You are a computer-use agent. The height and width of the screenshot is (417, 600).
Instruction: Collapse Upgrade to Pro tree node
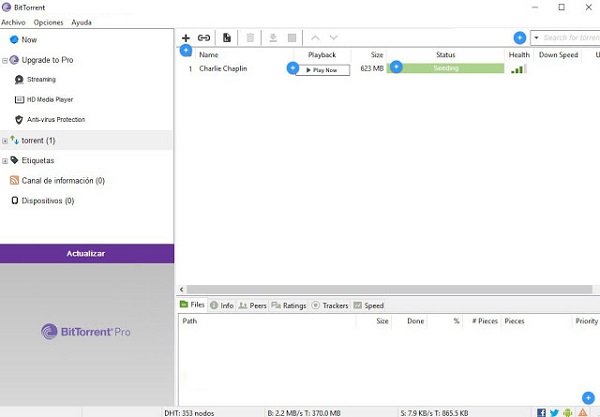[x=5, y=60]
